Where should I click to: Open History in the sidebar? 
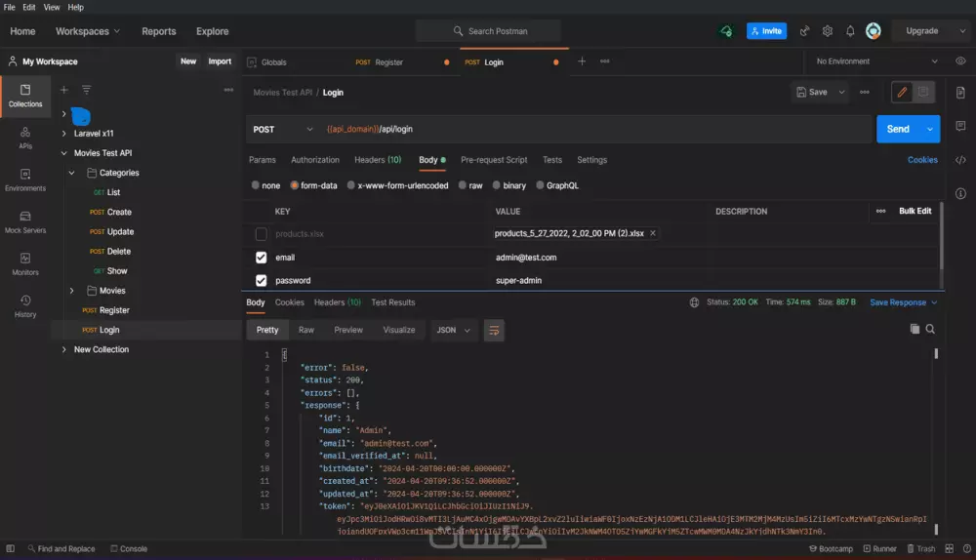click(x=25, y=306)
